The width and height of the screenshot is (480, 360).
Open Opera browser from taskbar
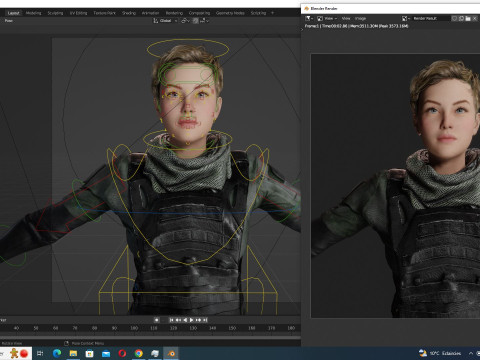(x=122, y=353)
